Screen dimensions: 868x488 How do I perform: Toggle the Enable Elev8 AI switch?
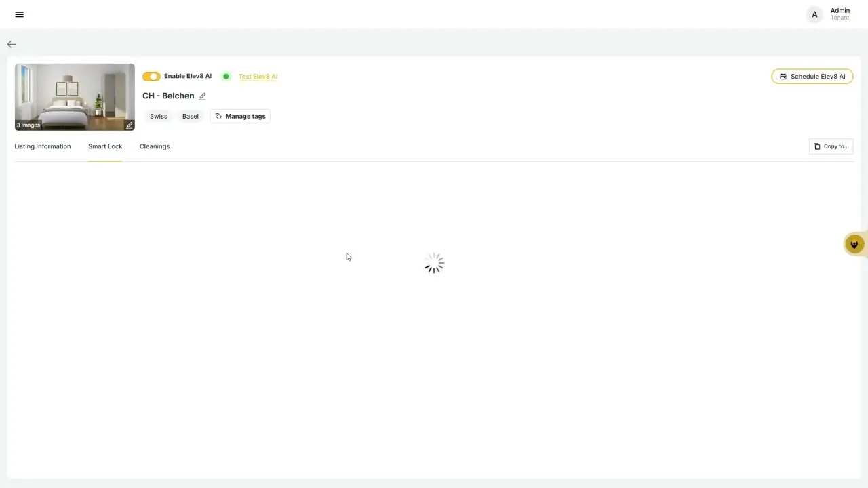[x=151, y=77]
